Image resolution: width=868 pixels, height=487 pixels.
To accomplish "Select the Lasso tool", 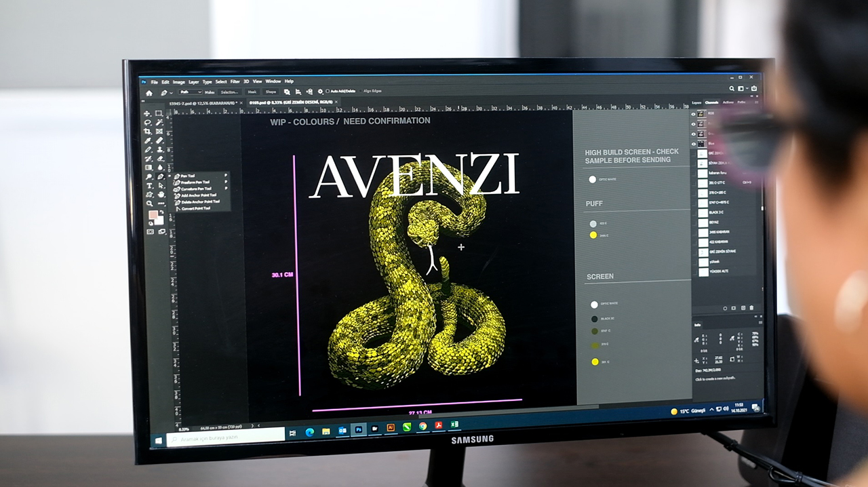I will [x=147, y=123].
